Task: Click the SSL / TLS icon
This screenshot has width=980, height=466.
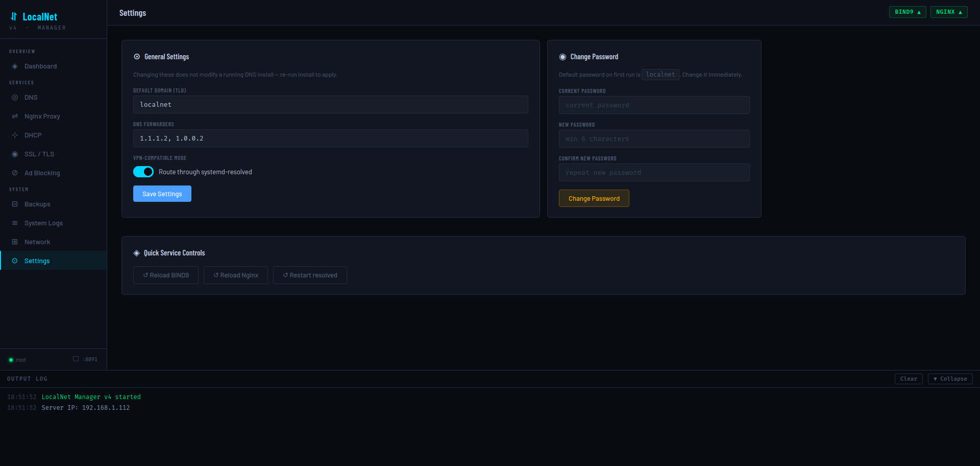Action: coord(15,154)
